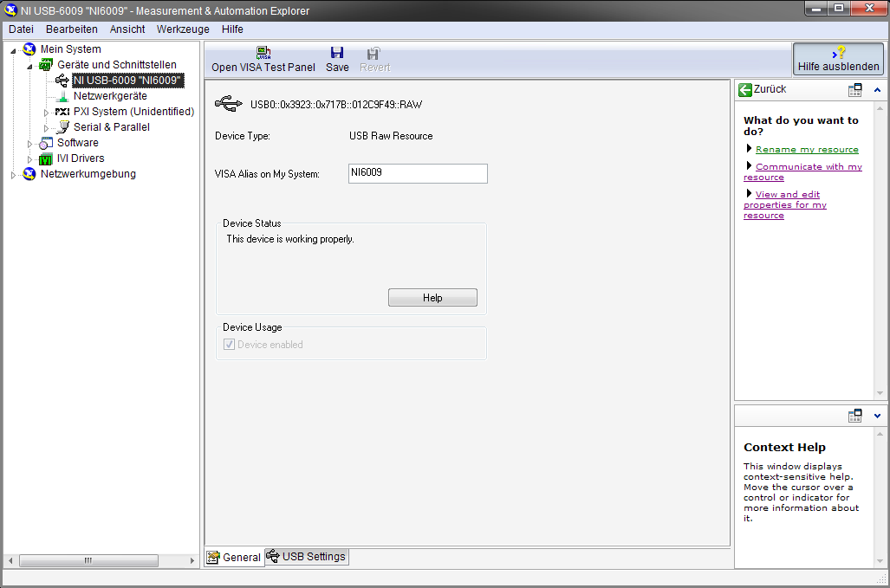890x588 pixels.
Task: Click the green Zurück back arrow icon
Action: pos(744,89)
